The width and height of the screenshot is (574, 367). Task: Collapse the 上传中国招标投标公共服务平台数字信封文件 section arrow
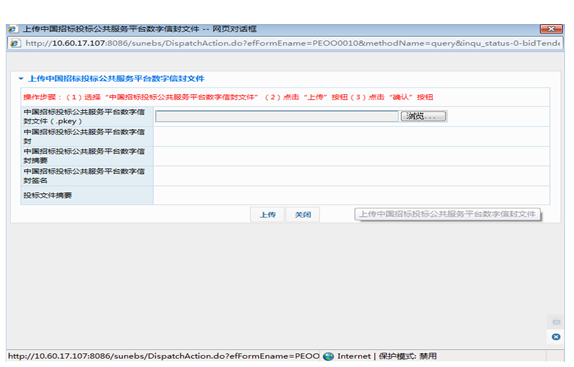coord(21,79)
